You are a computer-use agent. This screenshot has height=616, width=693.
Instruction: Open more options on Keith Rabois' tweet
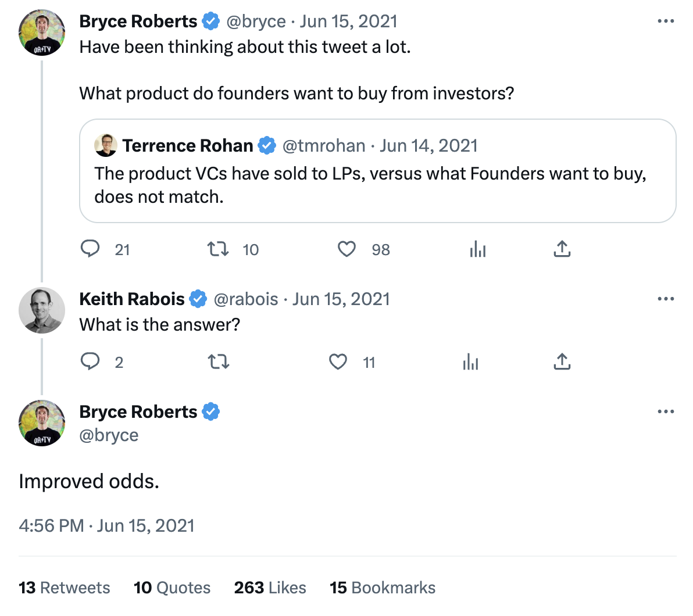(665, 299)
